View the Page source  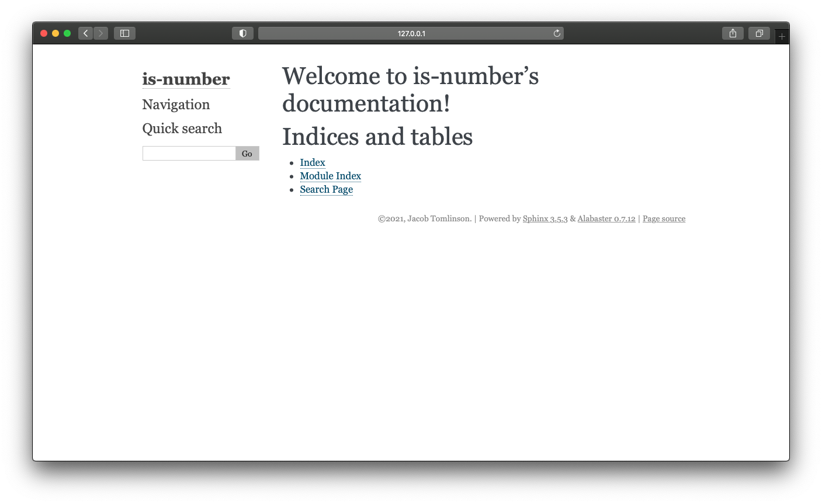pyautogui.click(x=664, y=218)
